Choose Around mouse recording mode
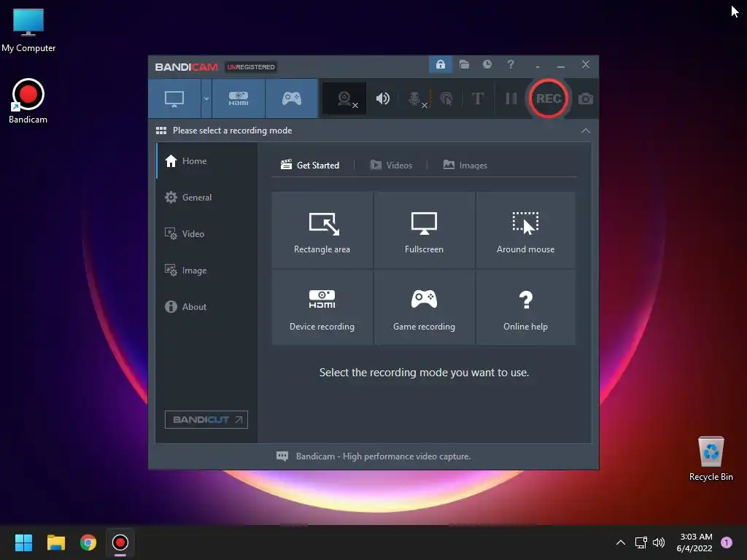 pyautogui.click(x=525, y=230)
